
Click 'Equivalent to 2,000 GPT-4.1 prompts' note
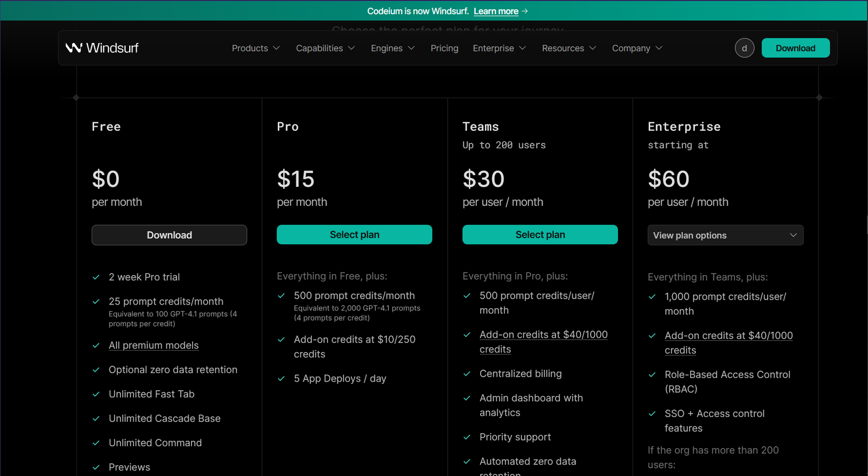coord(357,313)
